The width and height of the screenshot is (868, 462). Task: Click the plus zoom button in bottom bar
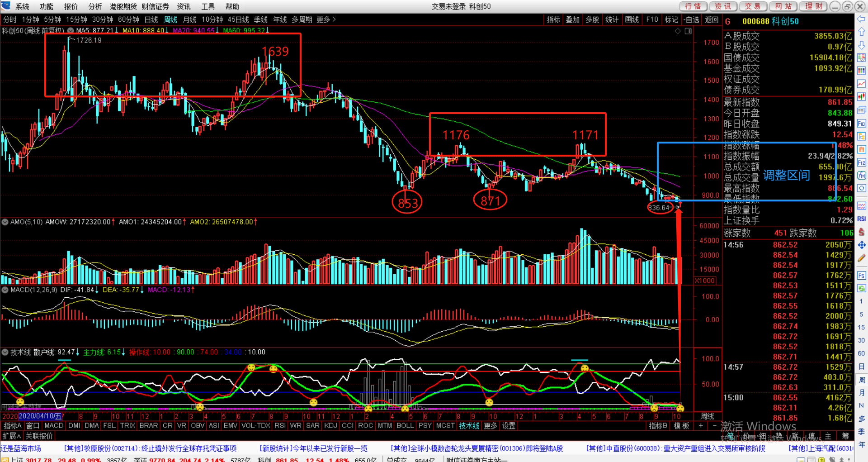701,426
